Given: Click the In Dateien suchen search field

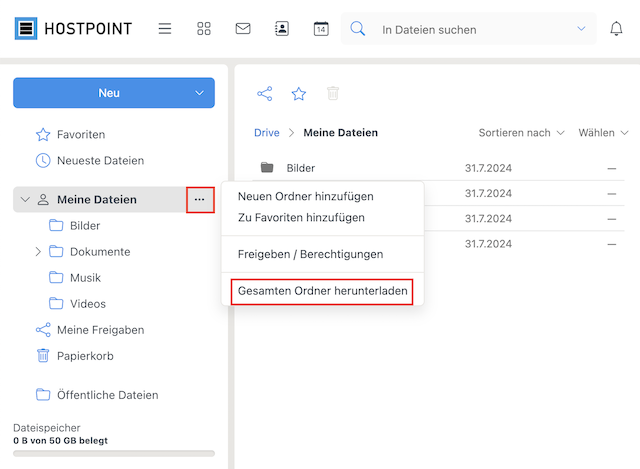Looking at the screenshot, I should [469, 30].
